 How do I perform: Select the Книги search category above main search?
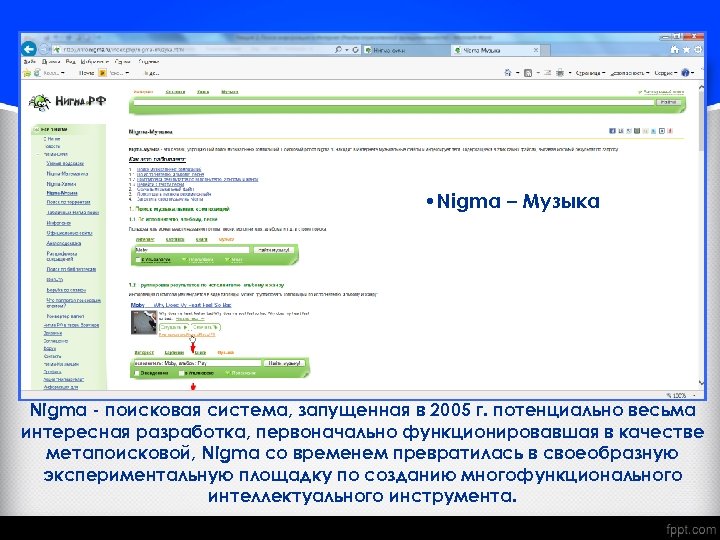203,92
